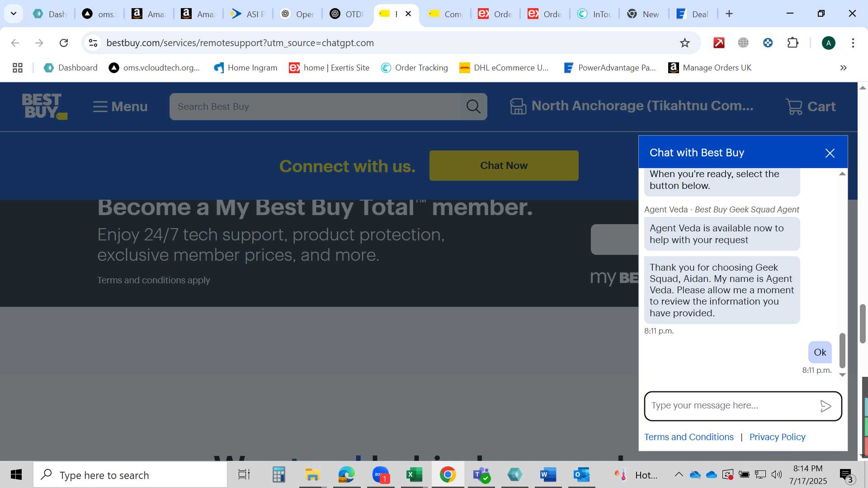868x488 pixels.
Task: Switch to the oms tab
Action: coord(99,14)
